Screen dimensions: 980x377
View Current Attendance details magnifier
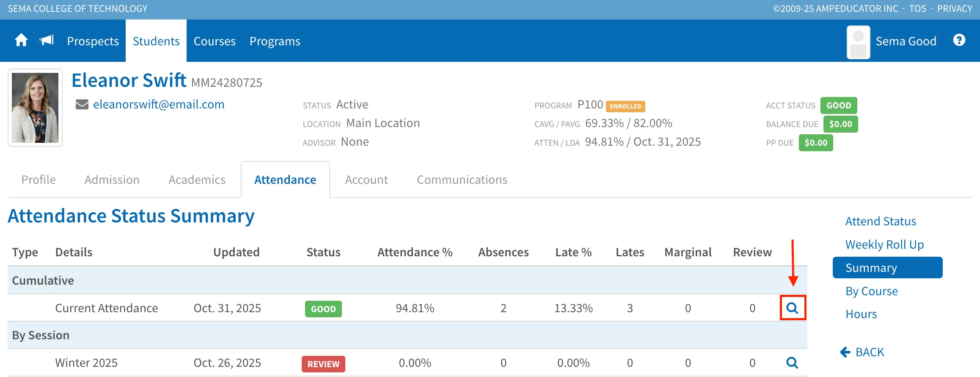pos(793,308)
